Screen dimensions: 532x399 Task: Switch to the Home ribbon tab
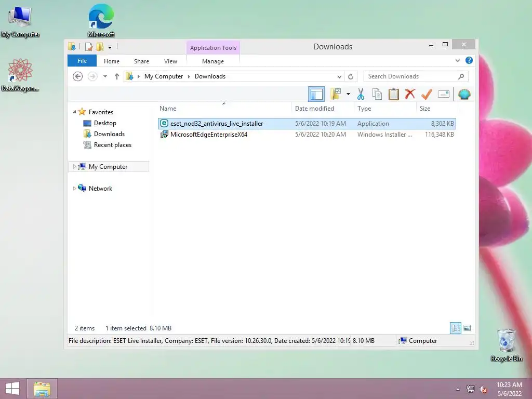coord(112,61)
